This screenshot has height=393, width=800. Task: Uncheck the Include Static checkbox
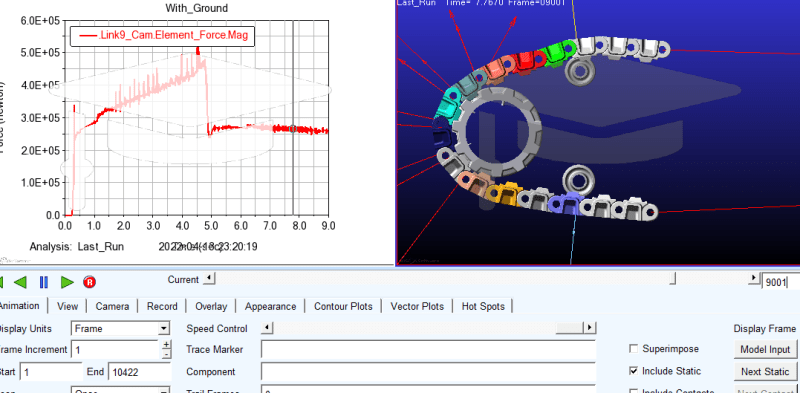click(x=634, y=371)
